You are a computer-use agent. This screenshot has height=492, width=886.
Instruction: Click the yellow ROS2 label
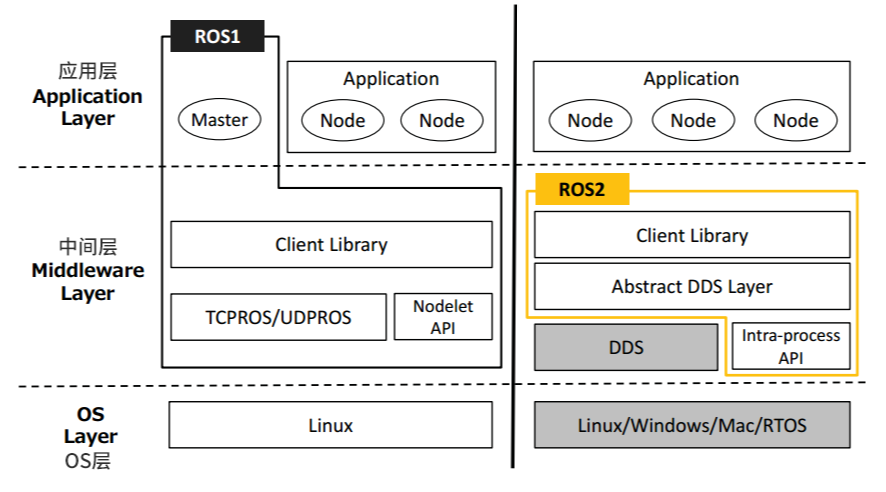pyautogui.click(x=582, y=189)
